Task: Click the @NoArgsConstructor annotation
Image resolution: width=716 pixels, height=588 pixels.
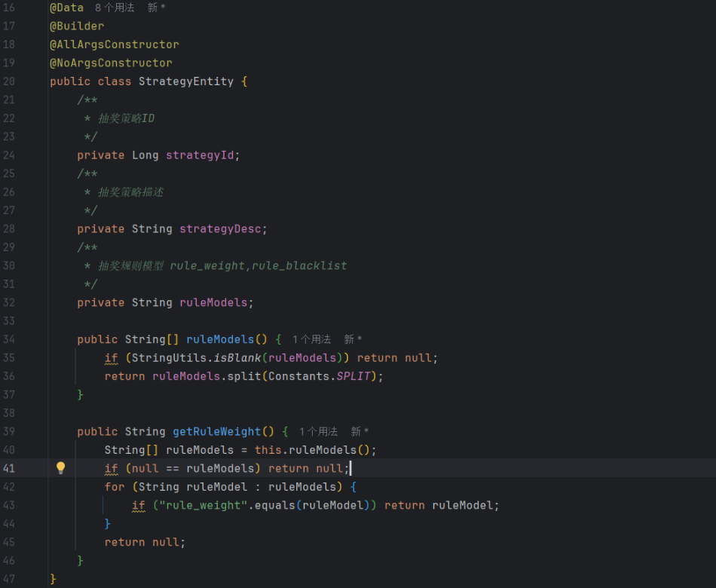Action: click(x=111, y=63)
